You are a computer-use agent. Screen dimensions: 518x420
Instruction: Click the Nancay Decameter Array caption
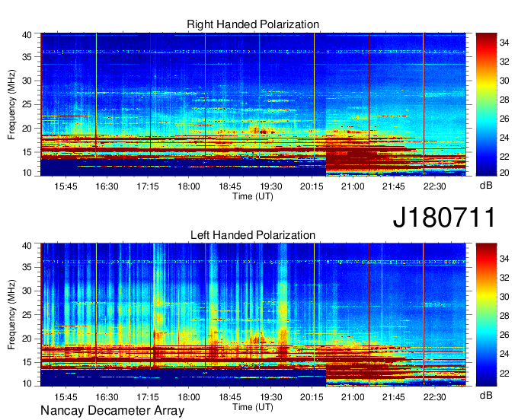[x=112, y=411]
